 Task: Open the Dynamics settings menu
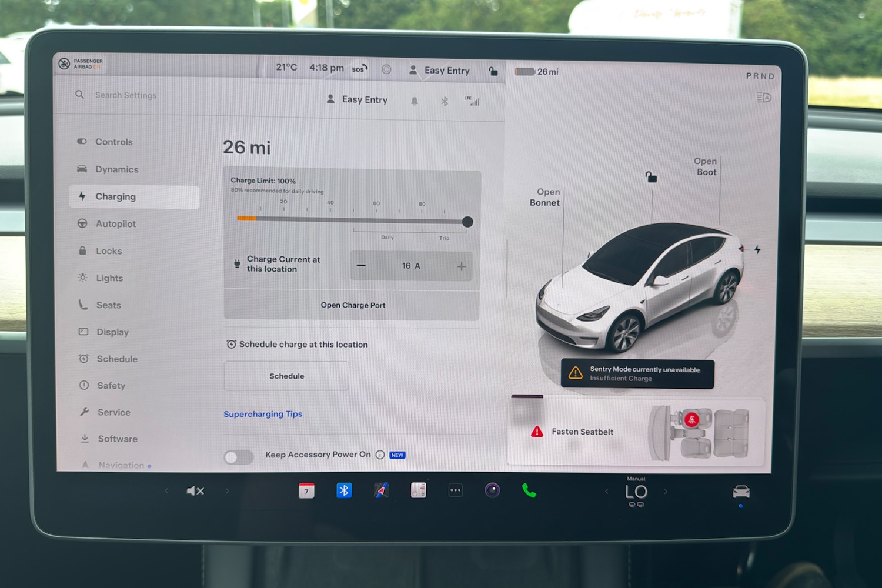click(116, 169)
